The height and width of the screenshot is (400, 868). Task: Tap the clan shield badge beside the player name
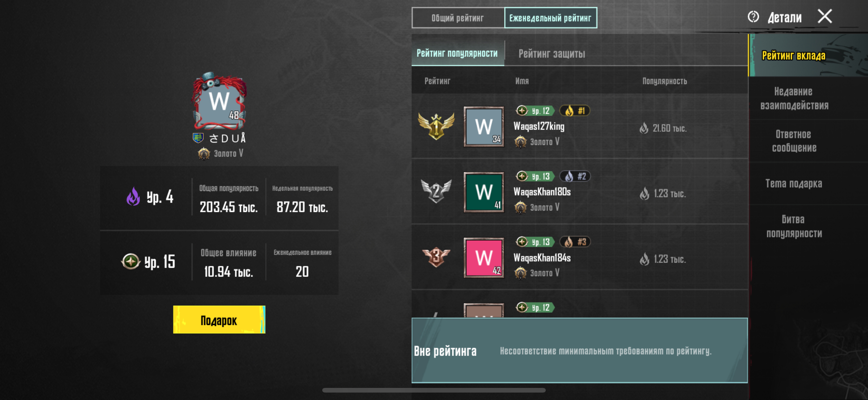(x=198, y=138)
